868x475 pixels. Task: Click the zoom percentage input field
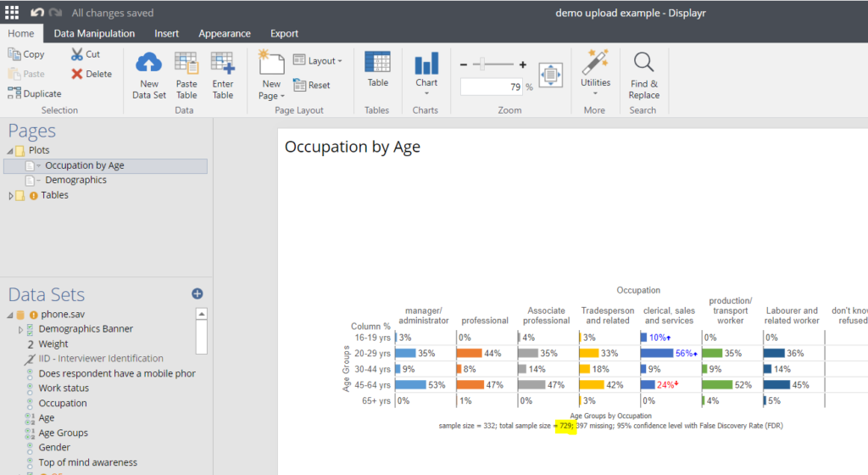[x=492, y=87]
